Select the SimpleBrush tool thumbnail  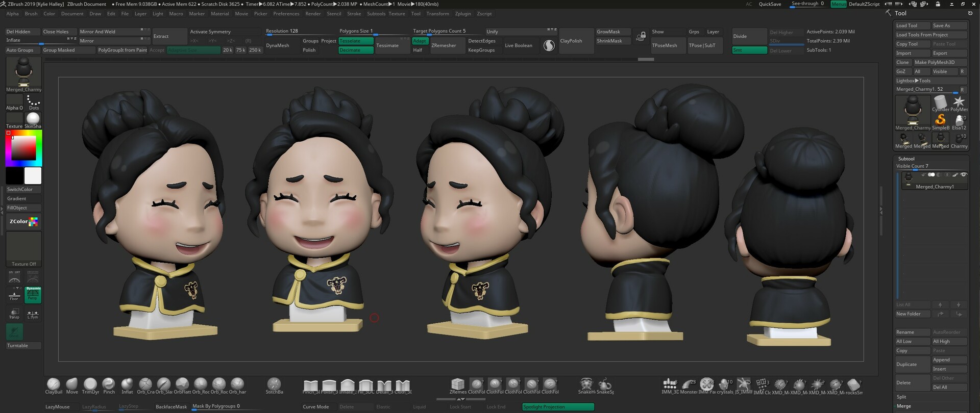(940, 121)
